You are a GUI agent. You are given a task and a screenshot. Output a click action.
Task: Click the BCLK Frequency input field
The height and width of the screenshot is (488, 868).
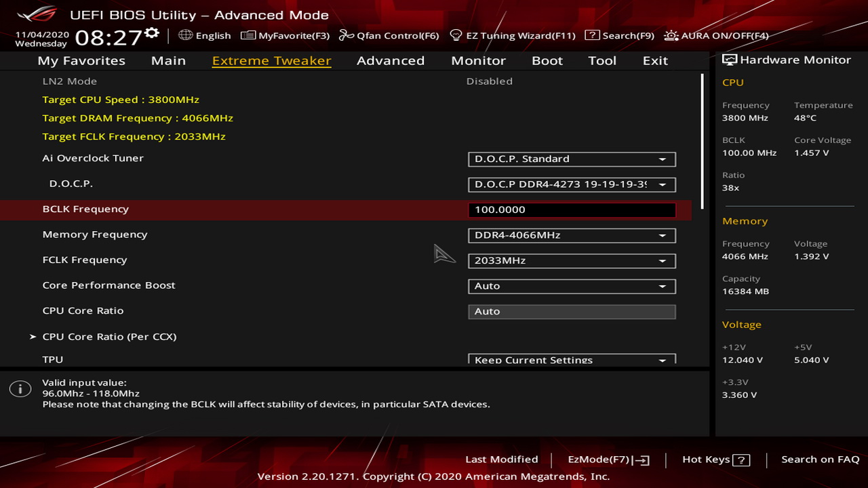[571, 209]
